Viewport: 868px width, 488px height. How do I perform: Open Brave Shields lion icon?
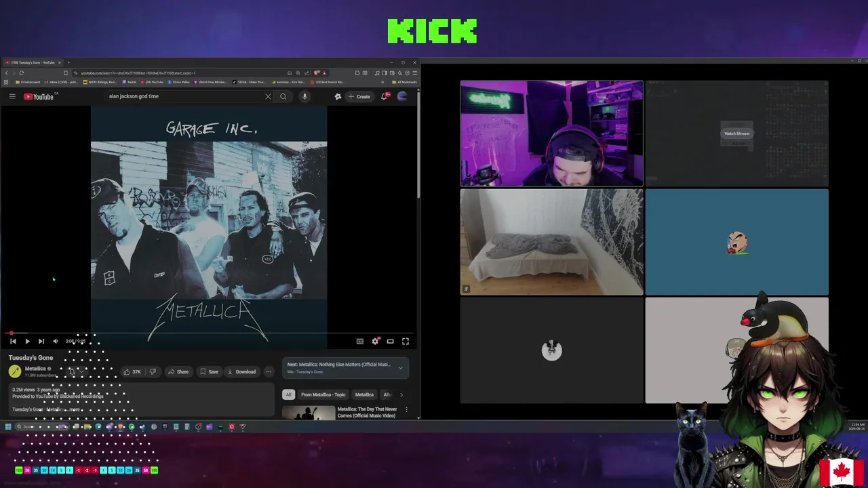316,73
